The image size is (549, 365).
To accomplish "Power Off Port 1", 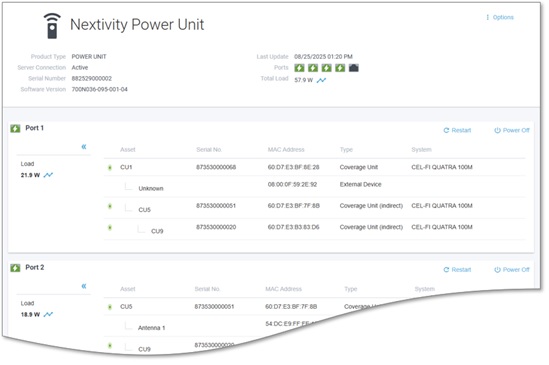I will (512, 130).
